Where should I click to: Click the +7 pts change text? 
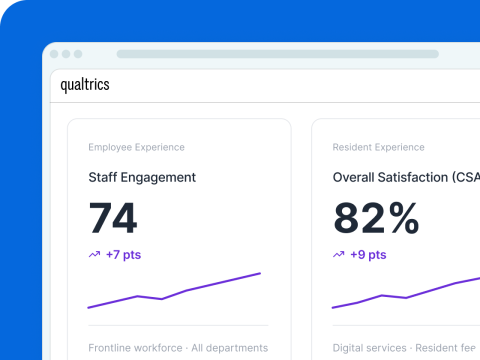(124, 255)
